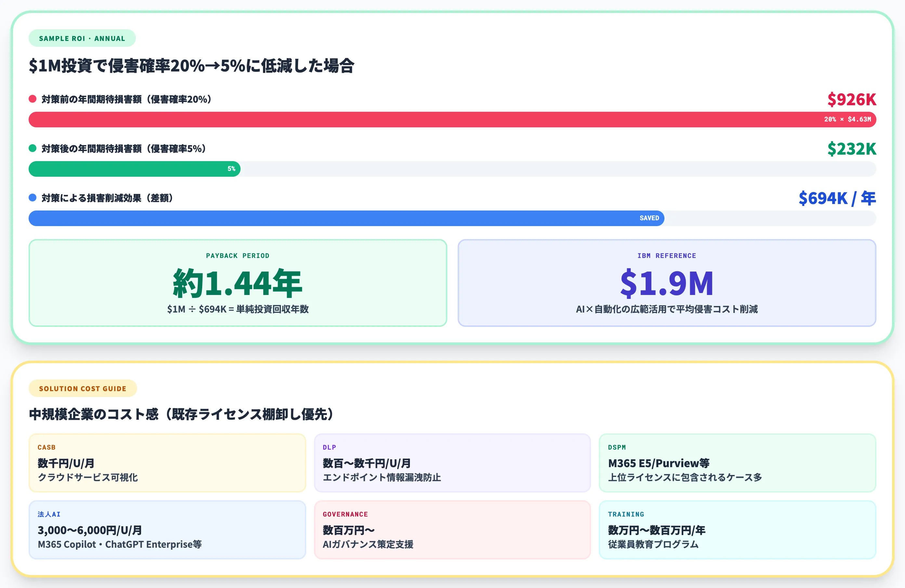The width and height of the screenshot is (905, 588).
Task: Click the $1.9M figure
Action: [x=667, y=283]
